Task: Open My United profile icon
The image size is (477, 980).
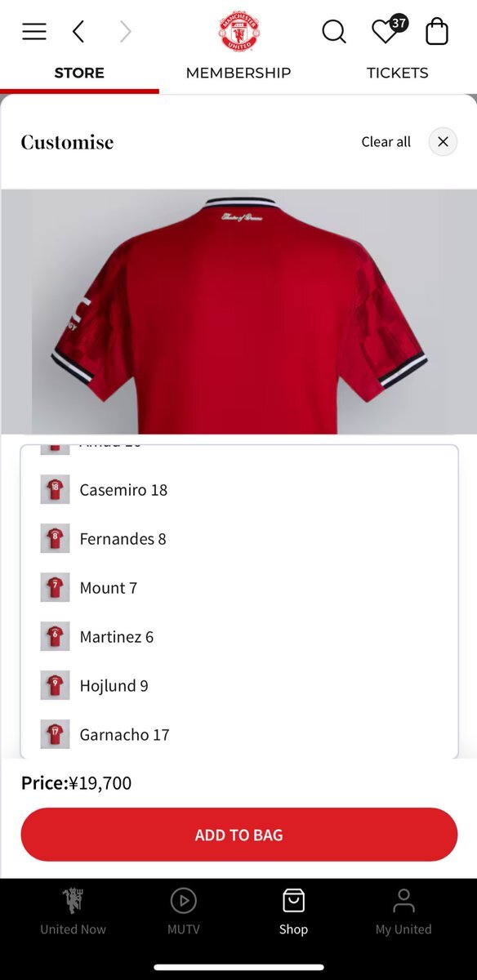Action: pyautogui.click(x=403, y=911)
